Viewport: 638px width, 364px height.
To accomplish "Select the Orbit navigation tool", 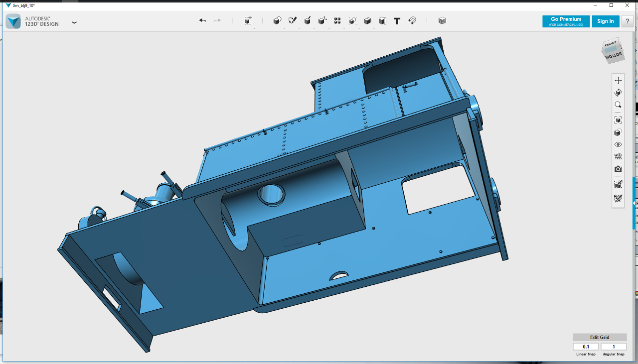I will [618, 93].
